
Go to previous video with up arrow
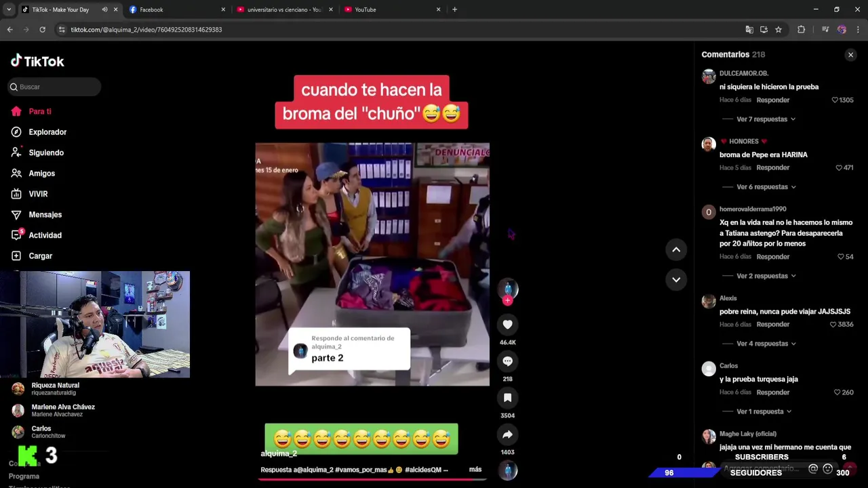coord(676,249)
